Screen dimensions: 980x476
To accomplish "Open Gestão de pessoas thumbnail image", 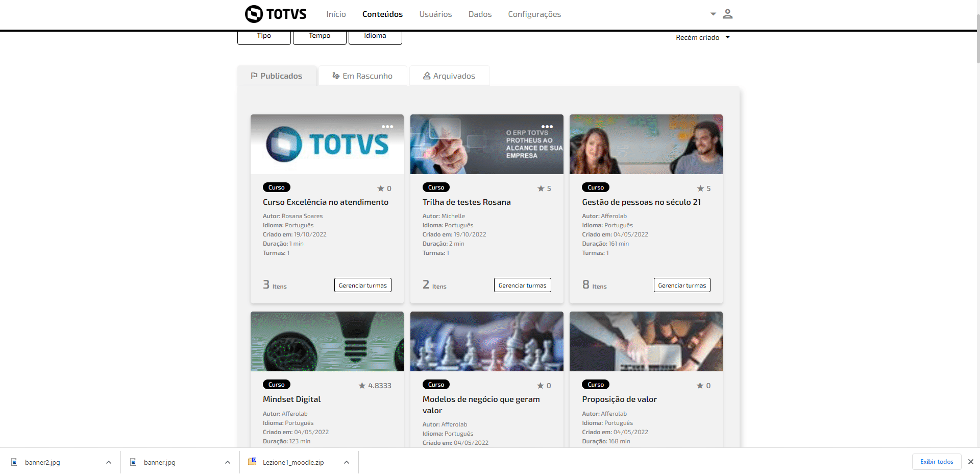I will 646,144.
